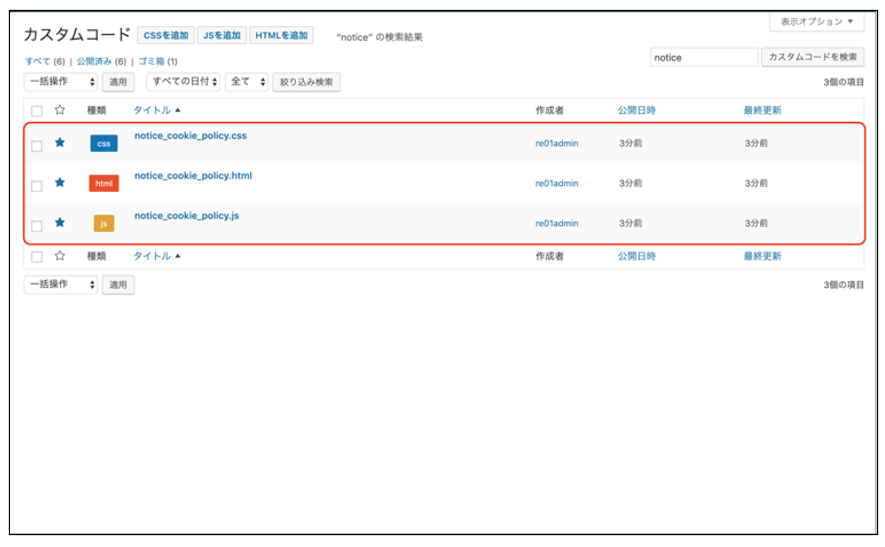Click the JSを追加 button
This screenshot has height=547, width=885.
coord(222,35)
